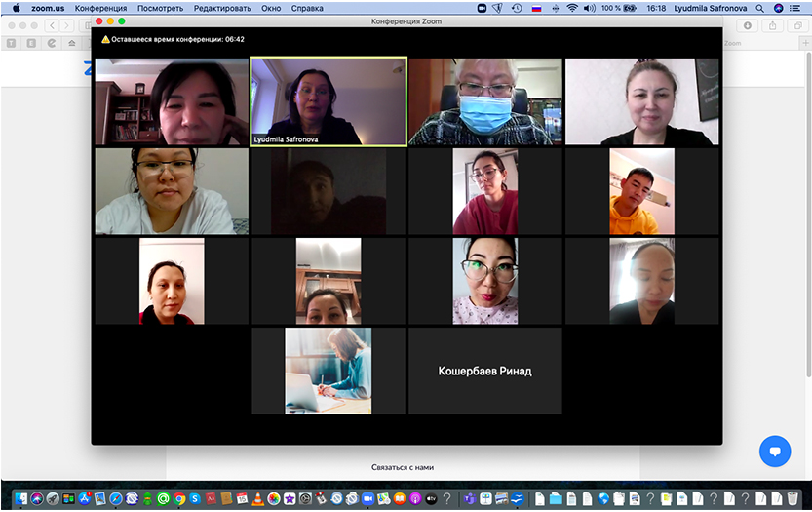
Task: Click the Связаться с нами link
Action: [402, 467]
